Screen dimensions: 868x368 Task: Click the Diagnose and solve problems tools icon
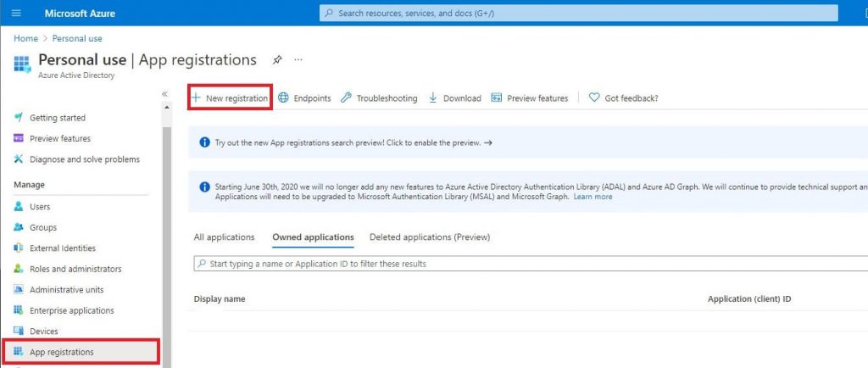[19, 159]
